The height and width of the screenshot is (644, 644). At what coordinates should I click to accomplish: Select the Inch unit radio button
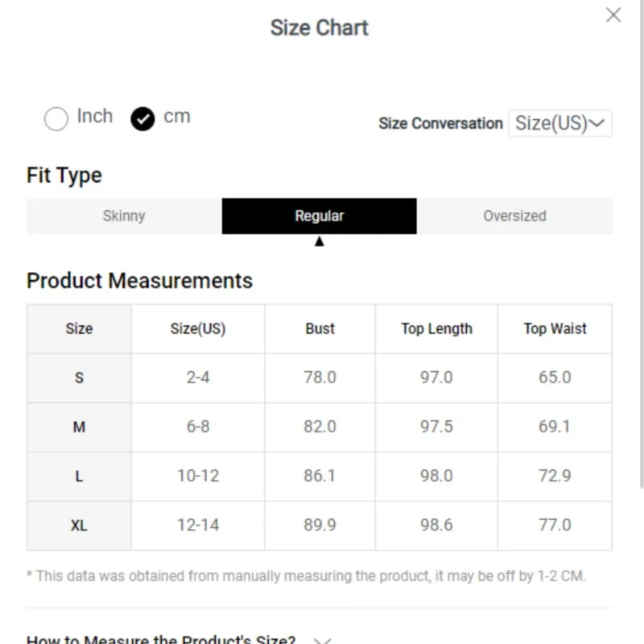click(56, 118)
